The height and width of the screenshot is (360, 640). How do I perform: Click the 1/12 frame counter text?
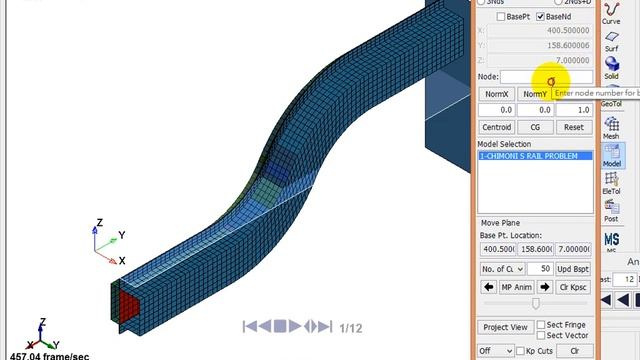coord(351,328)
